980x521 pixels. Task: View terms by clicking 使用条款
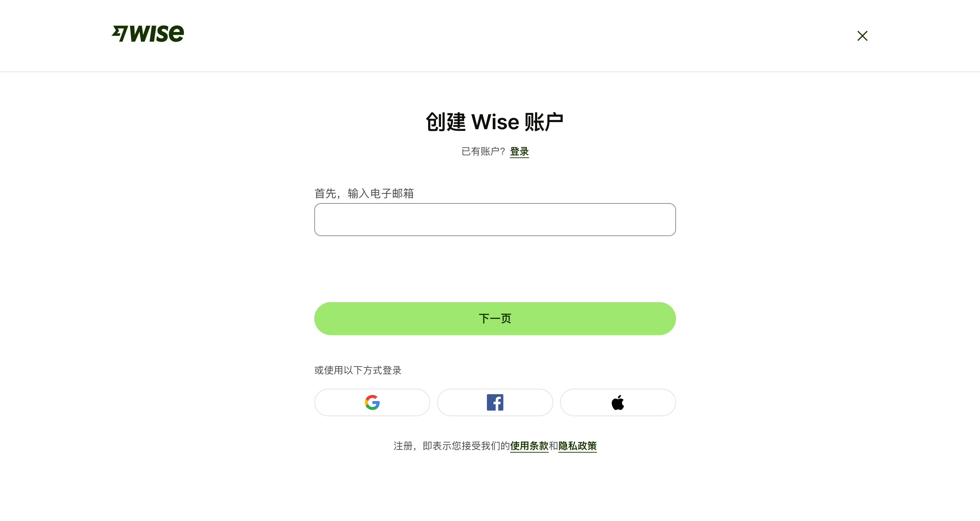[x=529, y=446]
